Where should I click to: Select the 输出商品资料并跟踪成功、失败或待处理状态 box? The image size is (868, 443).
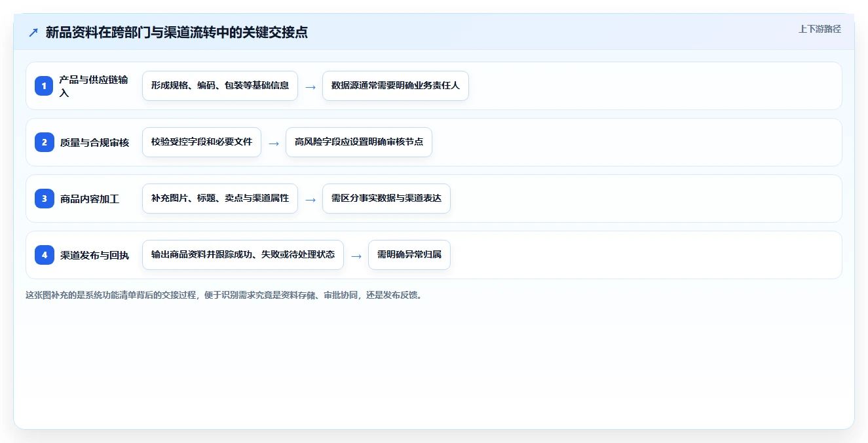(x=243, y=255)
